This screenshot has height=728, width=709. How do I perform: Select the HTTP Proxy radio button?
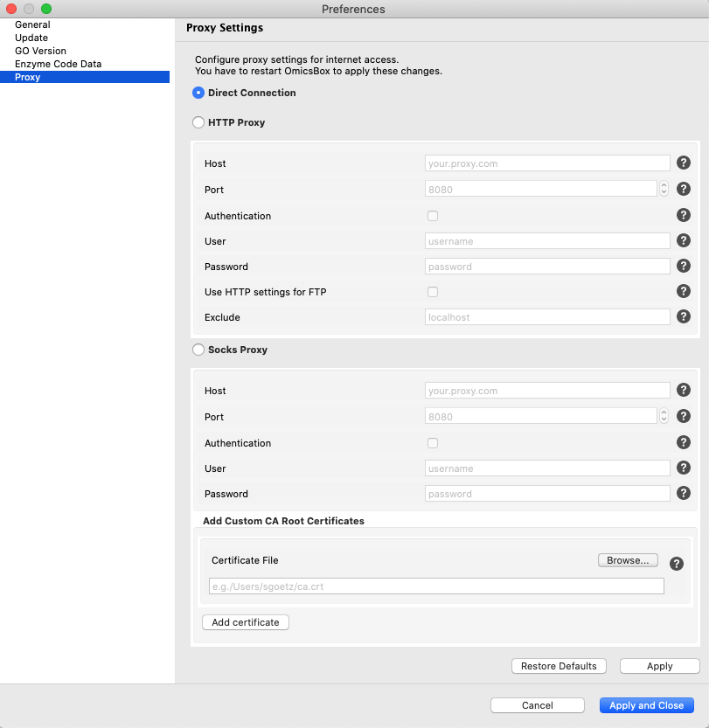click(x=198, y=122)
